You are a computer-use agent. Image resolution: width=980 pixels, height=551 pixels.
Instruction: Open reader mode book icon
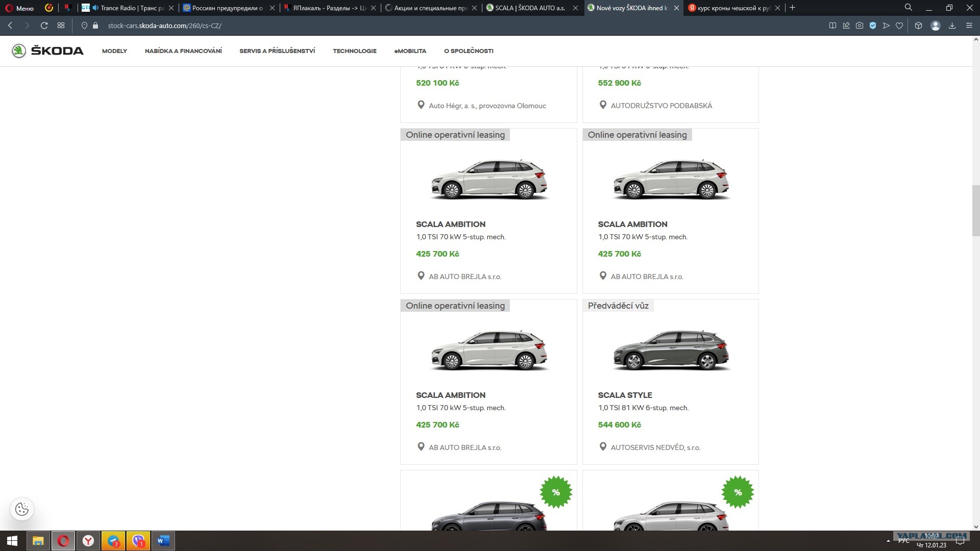click(x=832, y=26)
